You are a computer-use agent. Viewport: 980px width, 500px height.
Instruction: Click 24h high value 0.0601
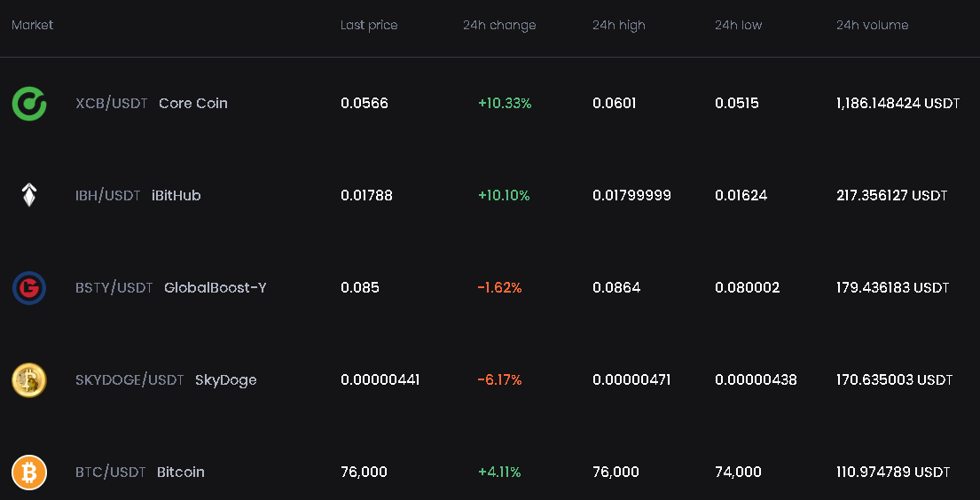(x=615, y=103)
